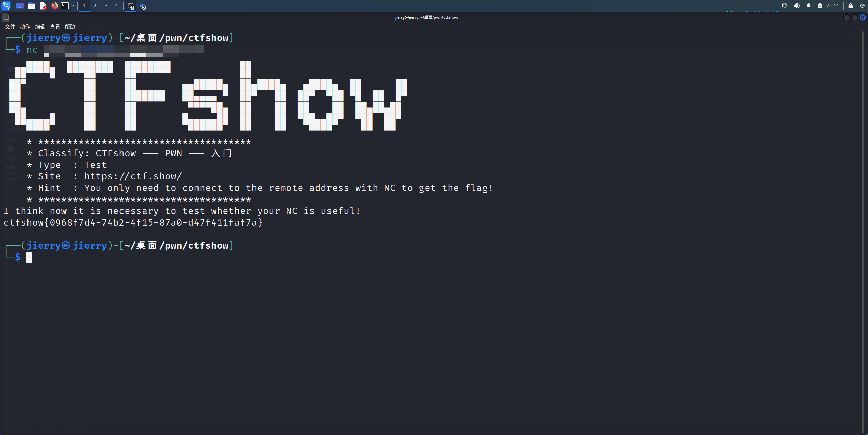The image size is (868, 435).
Task: Click the show desktop panel icon
Action: click(20, 6)
